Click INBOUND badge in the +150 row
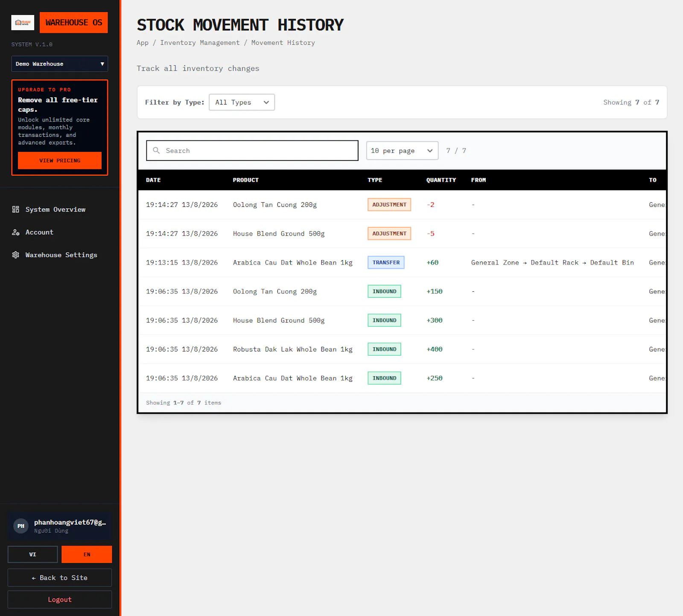The height and width of the screenshot is (616, 683). point(384,291)
